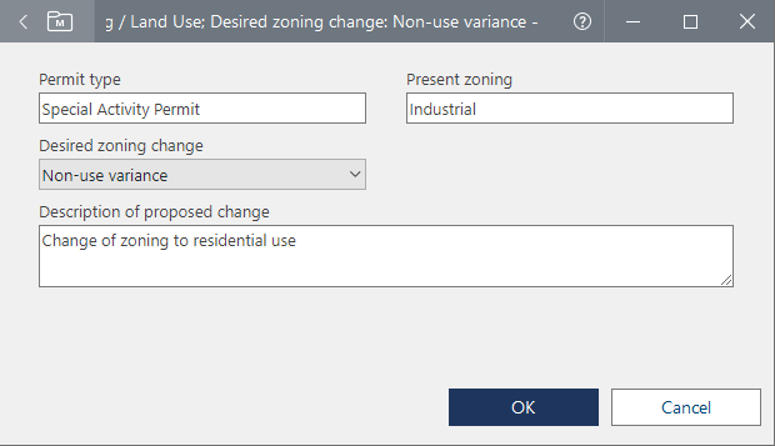The image size is (775, 446).
Task: Confirm the dialog with OK
Action: click(x=523, y=407)
